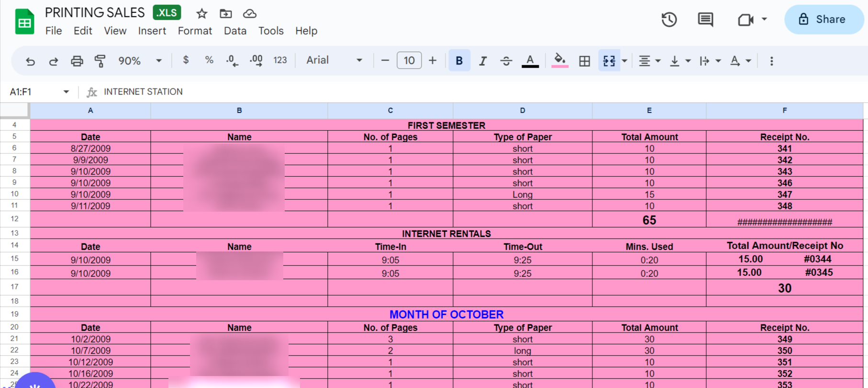Toggle bold formatting

(x=459, y=61)
